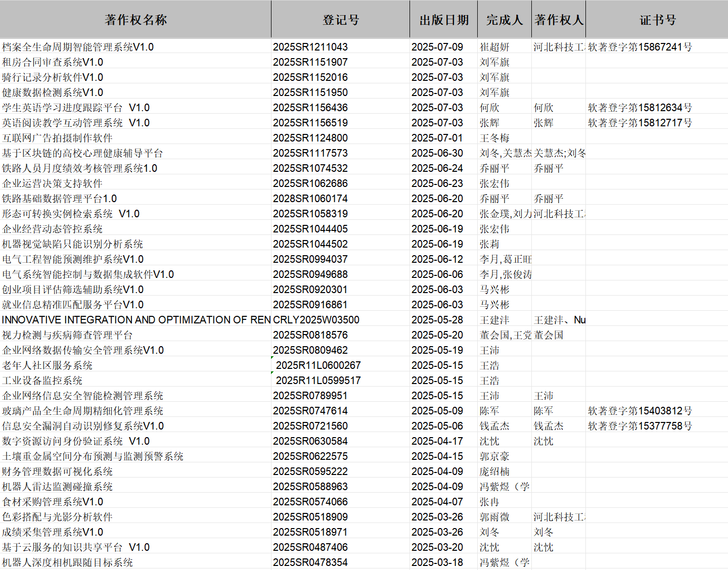728x570 pixels.
Task: Click the INNOVATIVE INTEGRATION AND OPTIMIZATION cell
Action: (135, 320)
